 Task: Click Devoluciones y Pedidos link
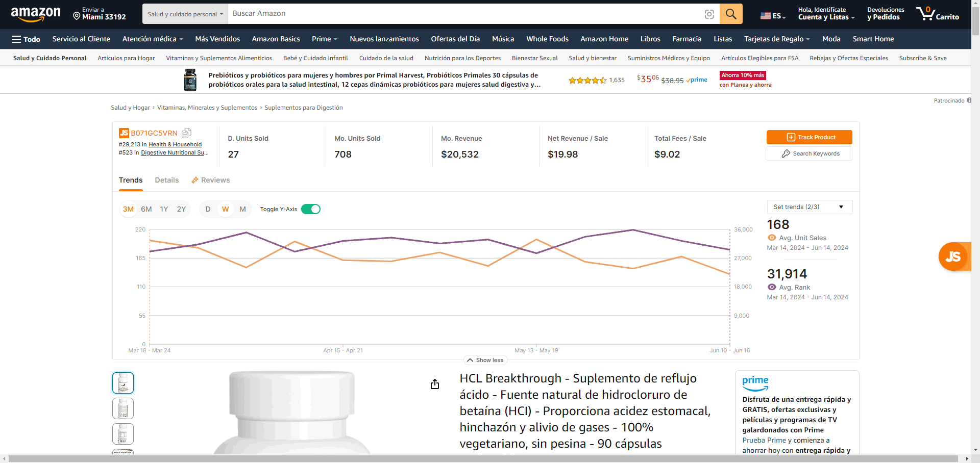(x=886, y=14)
